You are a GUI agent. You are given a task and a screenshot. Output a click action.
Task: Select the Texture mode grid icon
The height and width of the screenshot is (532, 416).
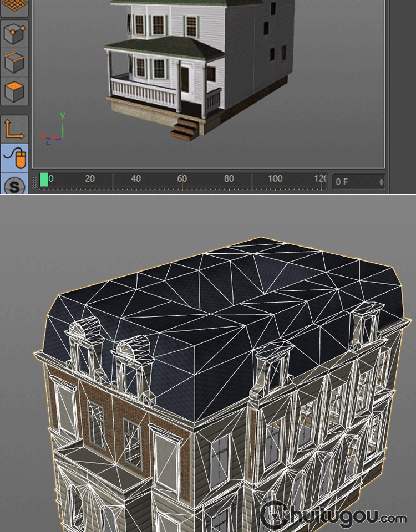click(x=14, y=7)
